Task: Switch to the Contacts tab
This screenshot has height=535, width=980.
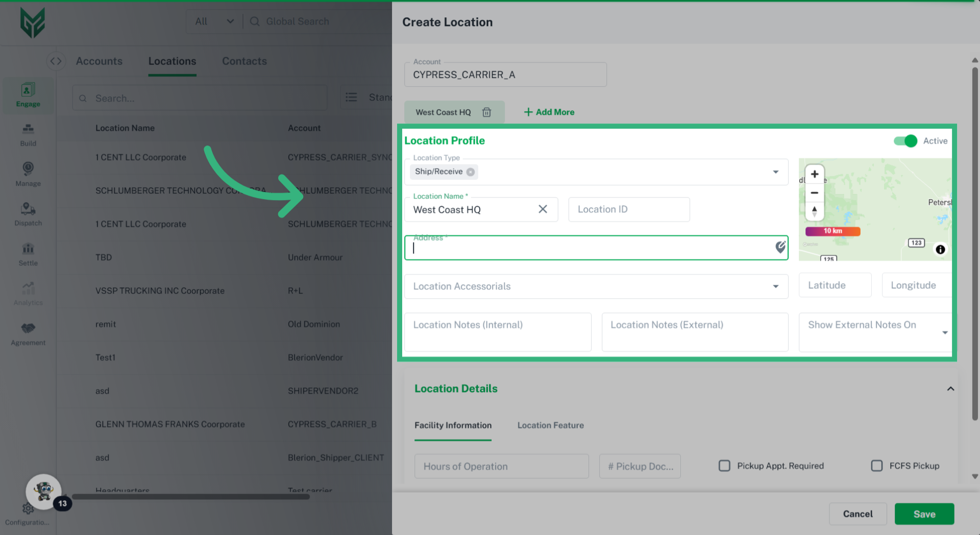Action: click(x=244, y=61)
